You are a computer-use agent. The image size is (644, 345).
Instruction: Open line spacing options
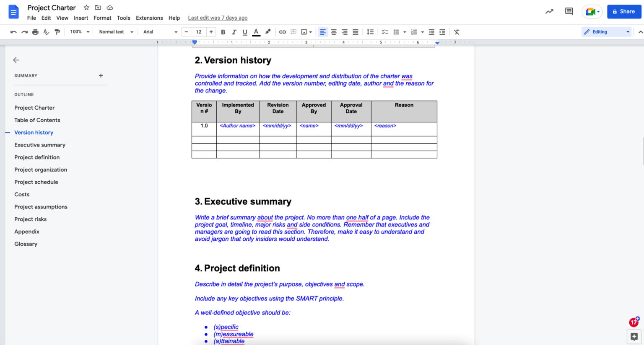click(x=370, y=32)
